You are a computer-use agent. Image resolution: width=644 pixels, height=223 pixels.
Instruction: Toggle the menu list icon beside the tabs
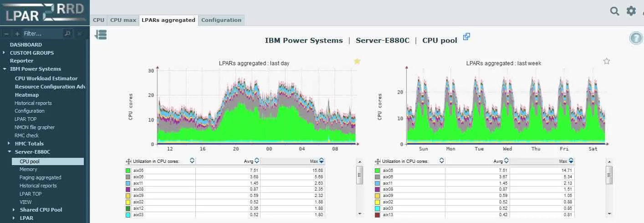click(x=101, y=35)
